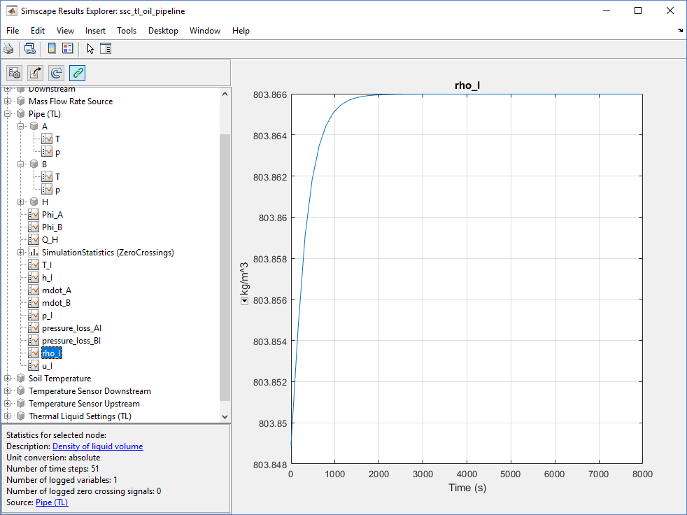Open the Insert menu
This screenshot has width=687, height=515.
click(95, 31)
